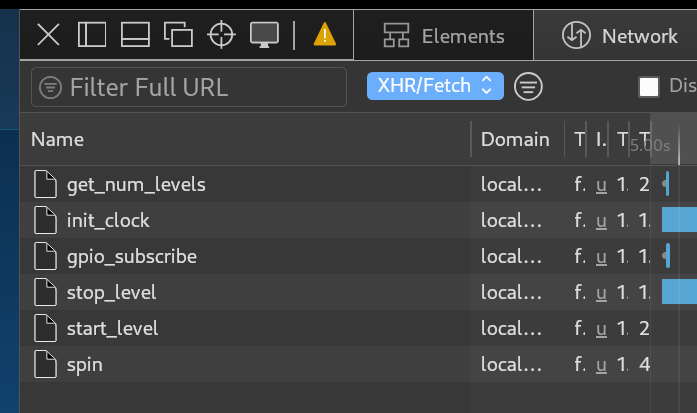
Task: Detach inspector into separate window
Action: pyautogui.click(x=178, y=35)
